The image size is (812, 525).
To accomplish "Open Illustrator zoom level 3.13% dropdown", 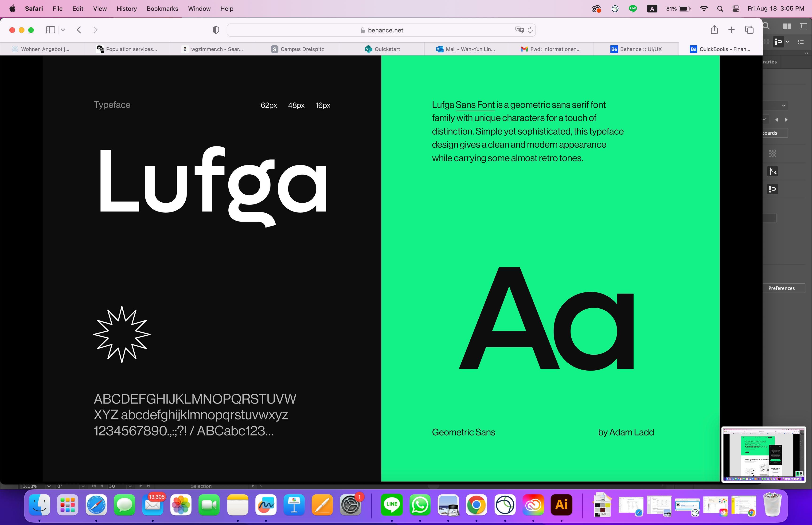I will (x=49, y=486).
